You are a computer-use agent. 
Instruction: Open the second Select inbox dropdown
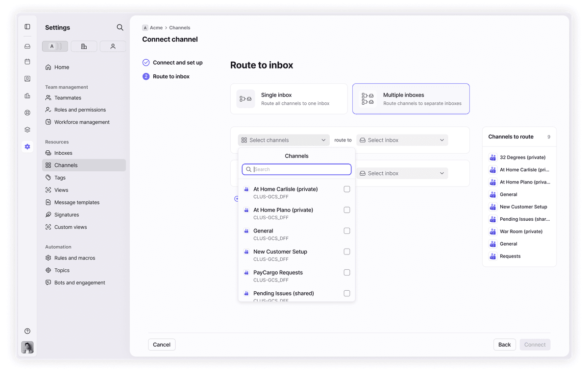(x=402, y=173)
